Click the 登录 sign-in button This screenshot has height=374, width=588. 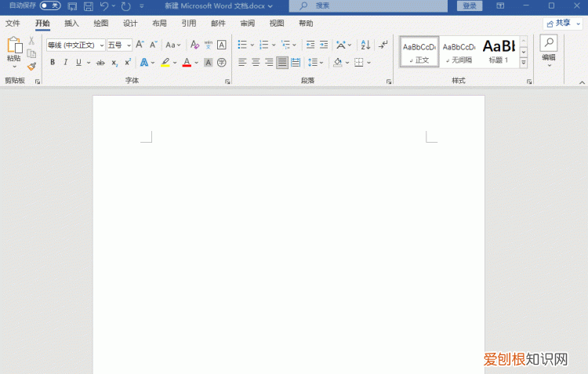(470, 5)
